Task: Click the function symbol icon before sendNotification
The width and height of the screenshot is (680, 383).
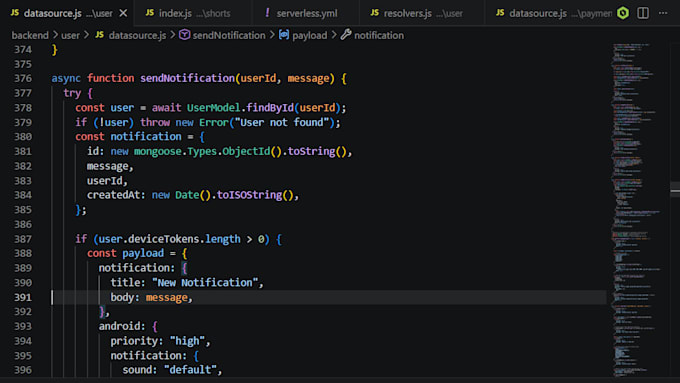Action: coord(184,35)
